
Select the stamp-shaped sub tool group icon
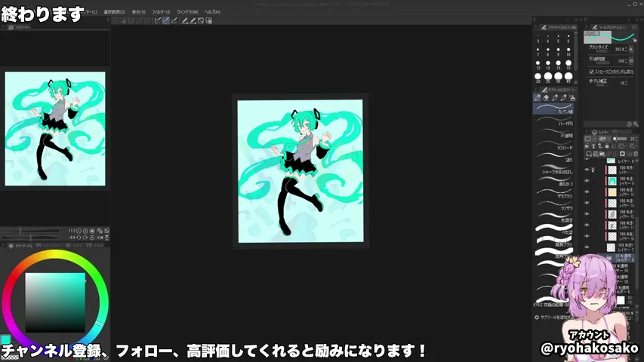(572, 98)
